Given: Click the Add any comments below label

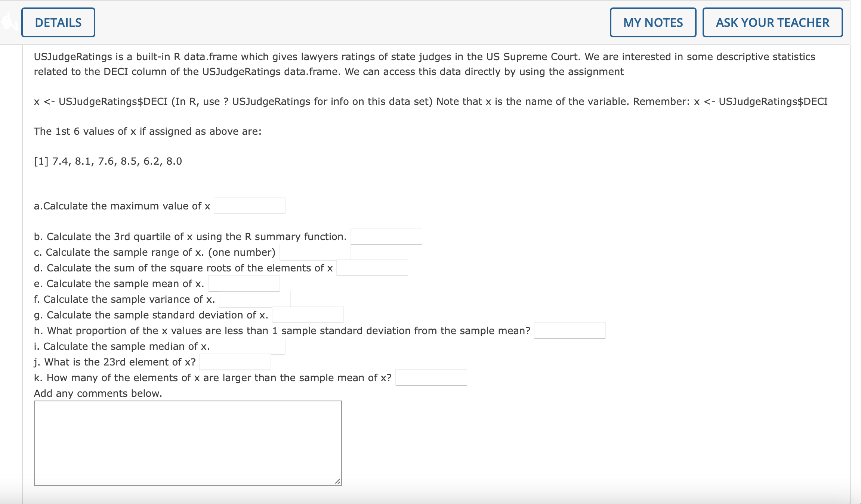Looking at the screenshot, I should (x=98, y=393).
